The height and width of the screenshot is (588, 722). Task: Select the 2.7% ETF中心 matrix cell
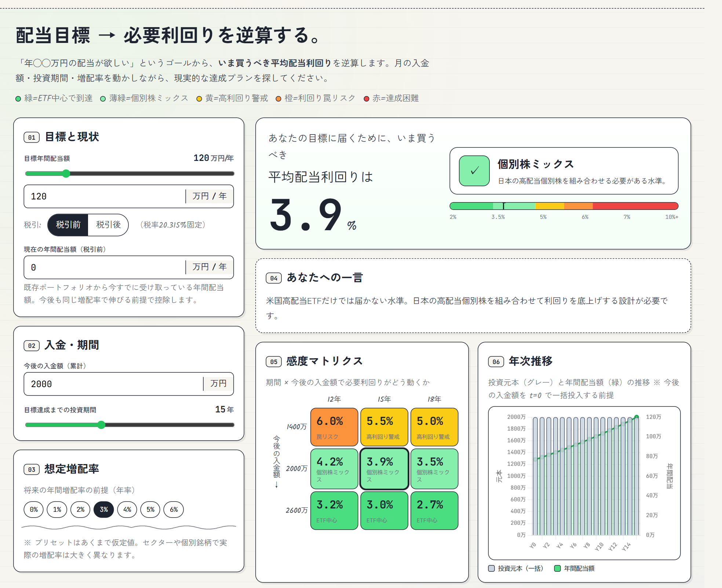pos(434,511)
